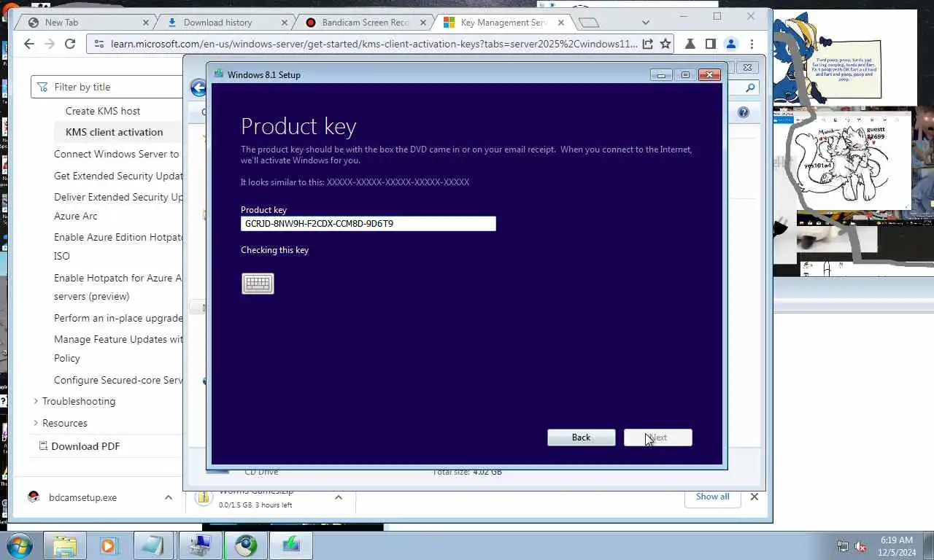Viewport: 934px width, 560px height.
Task: Share this page via address bar icon
Action: pyautogui.click(x=647, y=44)
